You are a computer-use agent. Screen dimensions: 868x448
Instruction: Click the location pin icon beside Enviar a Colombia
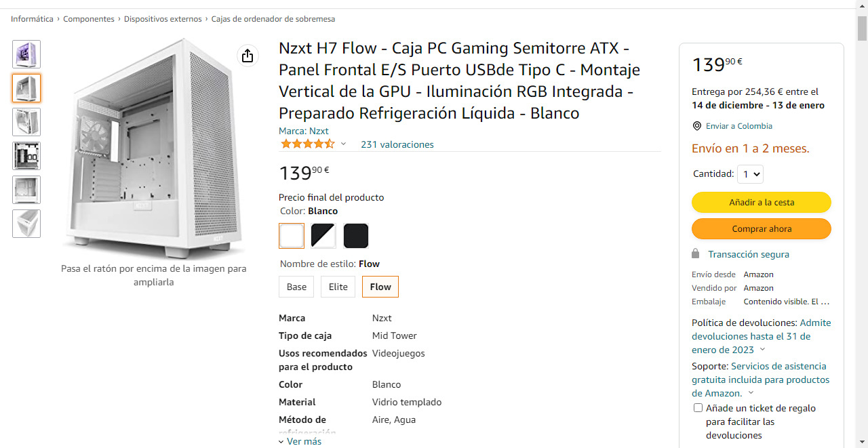(696, 126)
